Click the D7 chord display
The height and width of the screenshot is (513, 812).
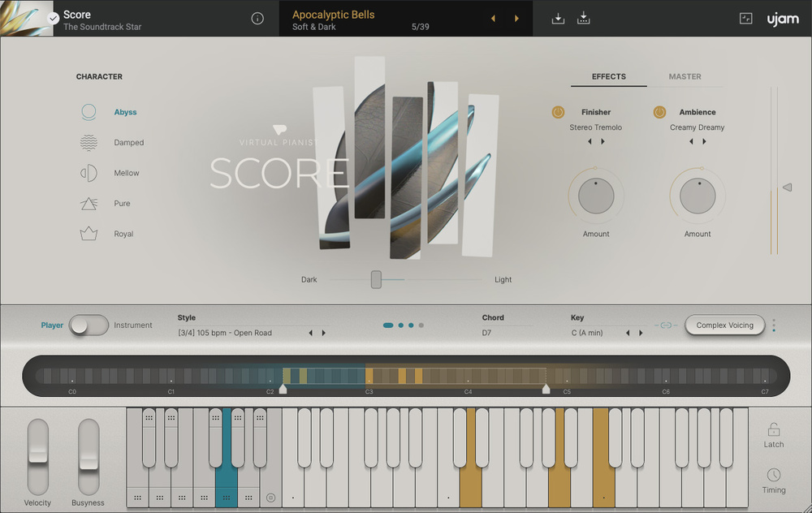click(x=486, y=333)
